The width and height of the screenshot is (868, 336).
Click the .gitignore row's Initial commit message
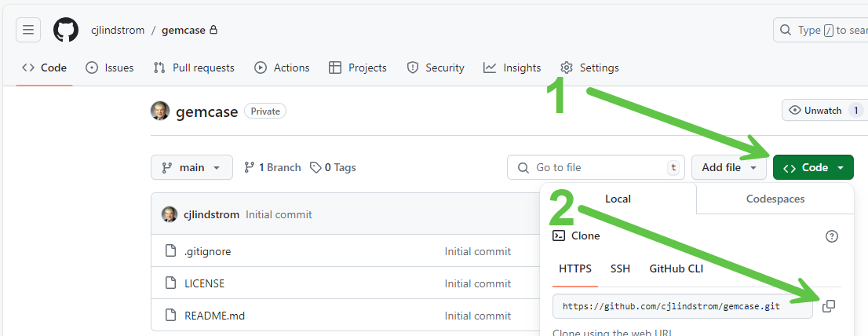[x=478, y=251]
